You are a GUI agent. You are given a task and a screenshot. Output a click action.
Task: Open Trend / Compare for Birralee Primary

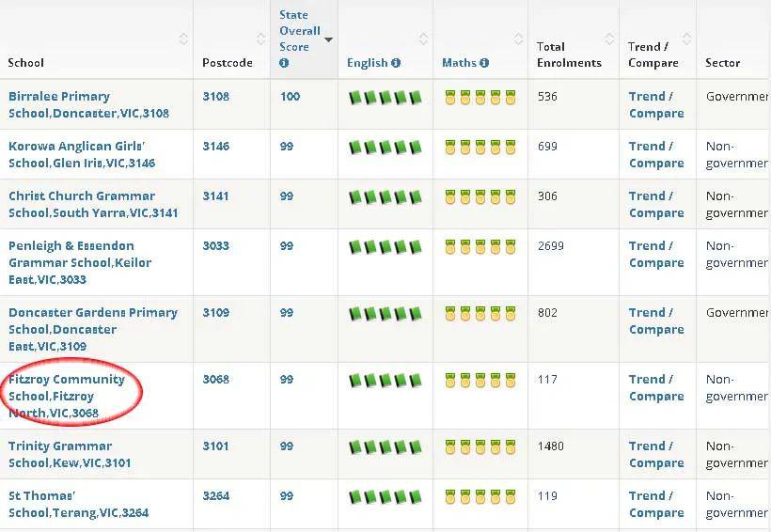[x=656, y=104]
